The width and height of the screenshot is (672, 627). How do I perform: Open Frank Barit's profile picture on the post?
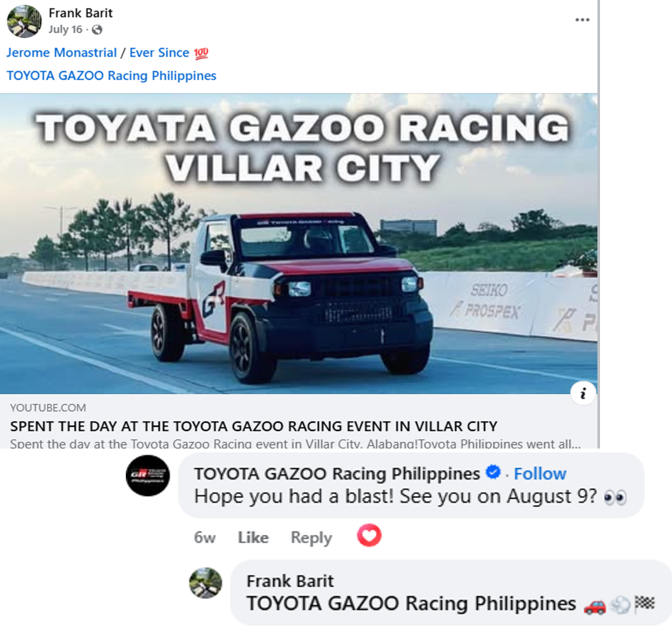pos(25,21)
